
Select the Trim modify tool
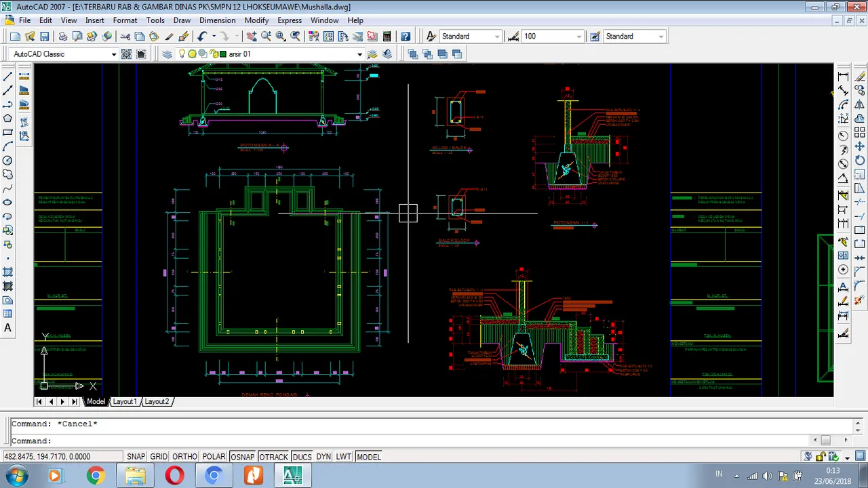pyautogui.click(x=860, y=202)
